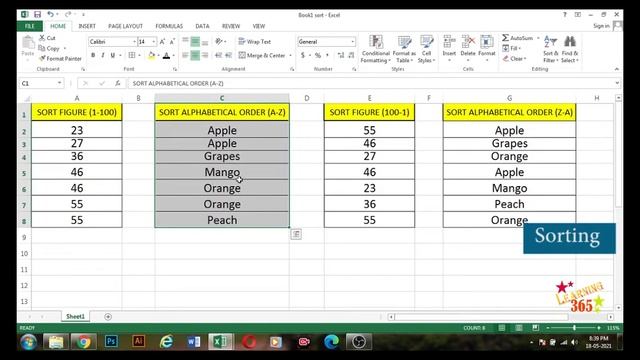Select column G header

point(509,98)
